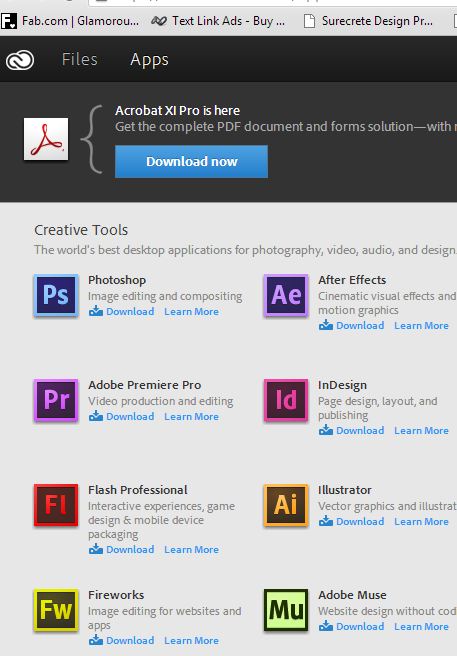Click 'Image editing and compositing' description

pos(165,296)
